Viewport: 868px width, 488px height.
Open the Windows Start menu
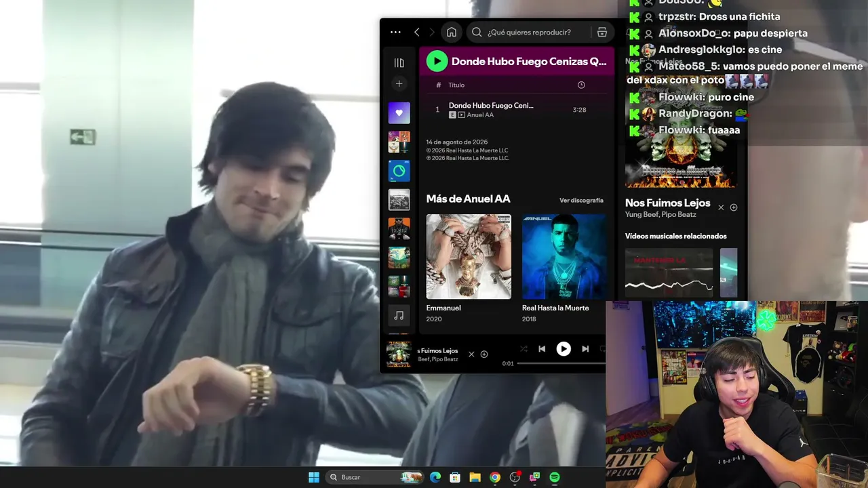point(314,477)
